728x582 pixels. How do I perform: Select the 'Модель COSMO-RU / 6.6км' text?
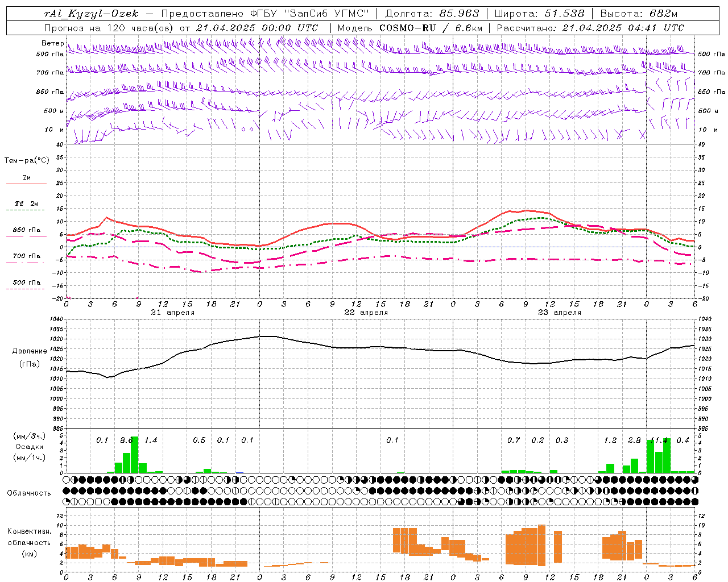[x=410, y=28]
